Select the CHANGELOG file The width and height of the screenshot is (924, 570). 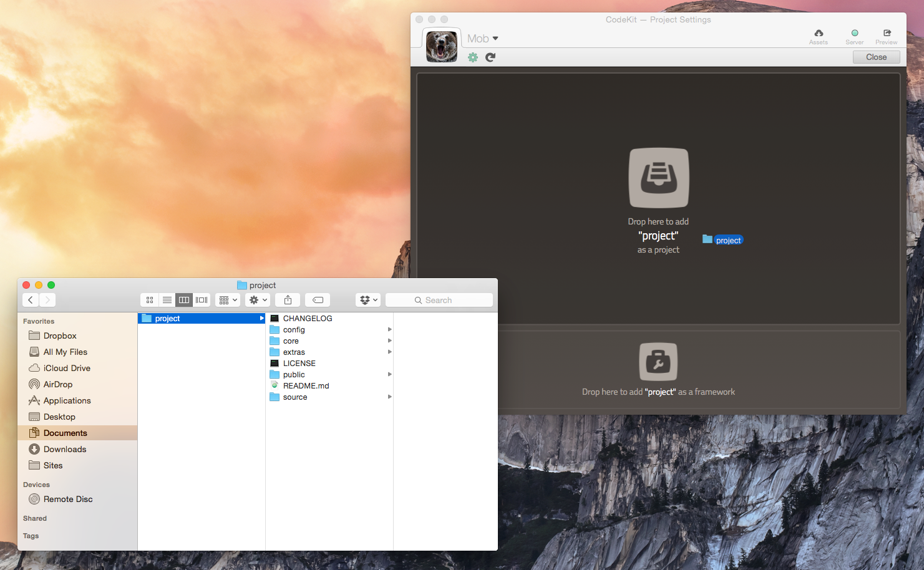click(329, 319)
